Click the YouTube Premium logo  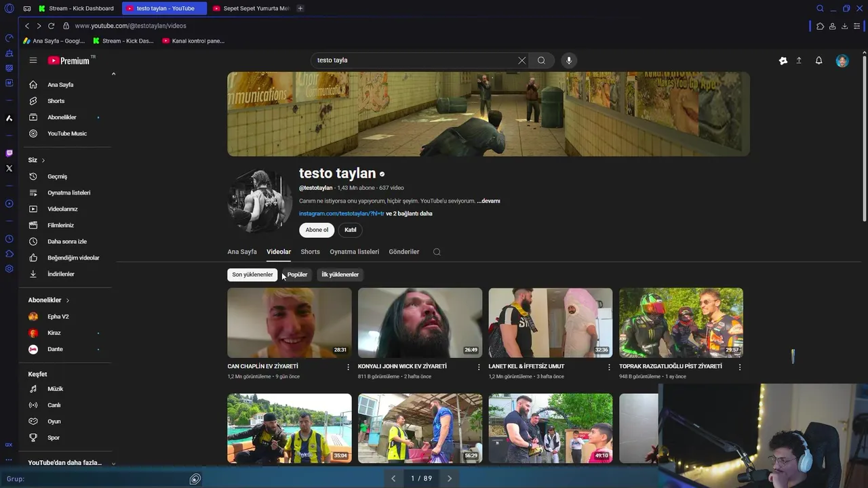69,60
